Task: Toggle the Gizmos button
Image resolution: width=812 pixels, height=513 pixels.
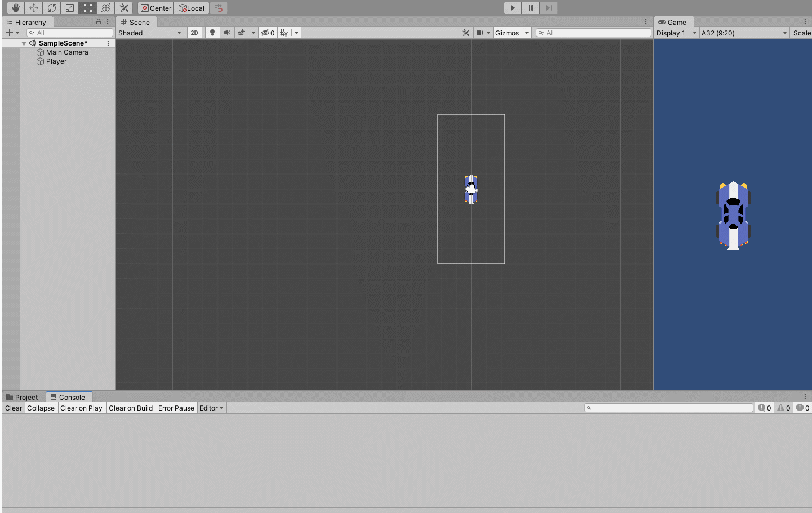Action: (x=507, y=33)
